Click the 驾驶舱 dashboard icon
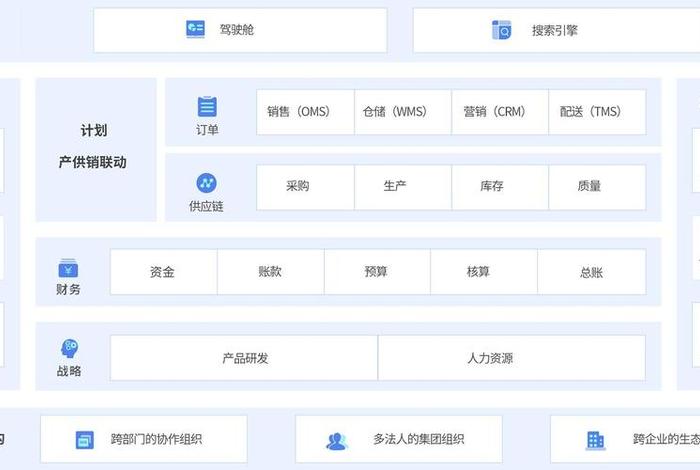 pyautogui.click(x=195, y=30)
